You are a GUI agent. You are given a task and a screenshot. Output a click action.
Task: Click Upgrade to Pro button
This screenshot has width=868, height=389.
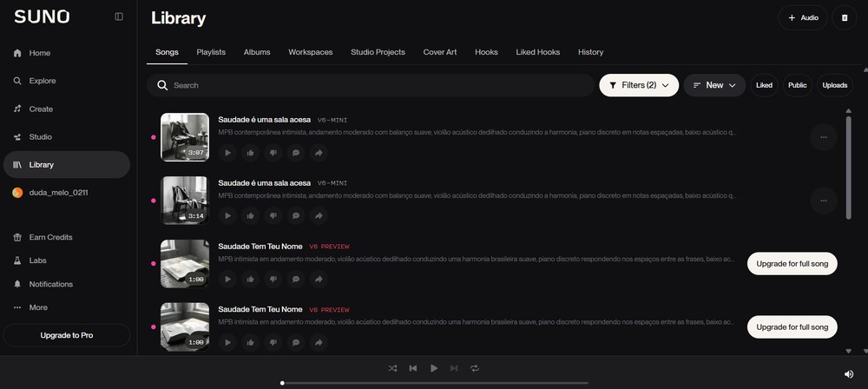click(67, 335)
